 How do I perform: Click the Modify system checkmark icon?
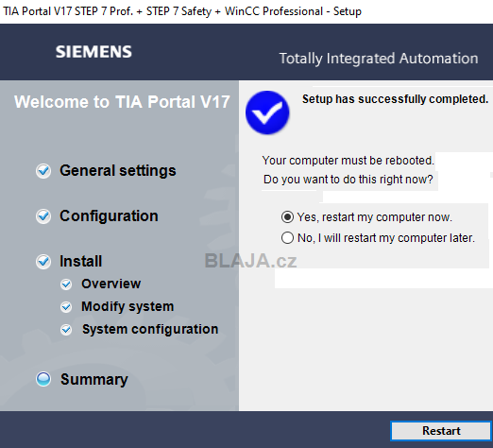point(66,307)
